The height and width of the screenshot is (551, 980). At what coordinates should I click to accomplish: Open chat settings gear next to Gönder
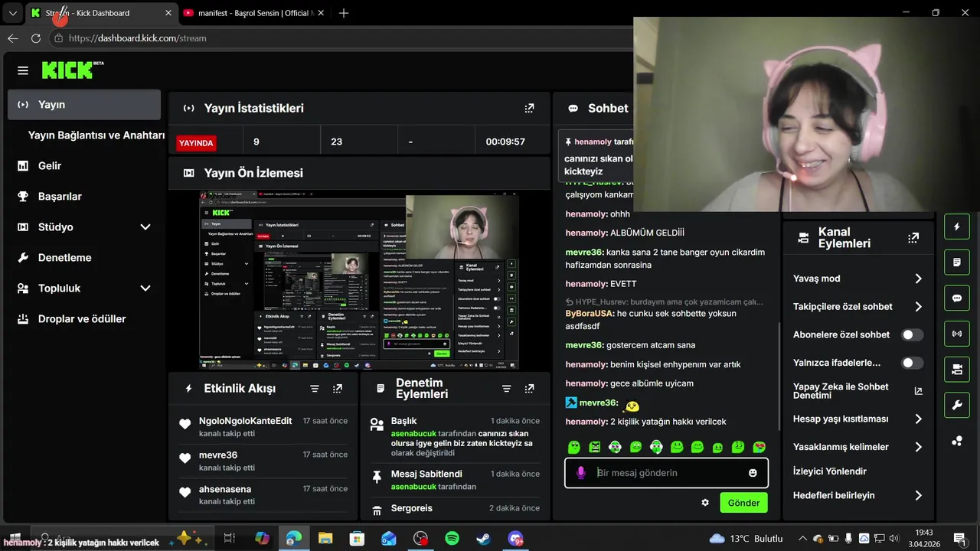click(x=705, y=503)
